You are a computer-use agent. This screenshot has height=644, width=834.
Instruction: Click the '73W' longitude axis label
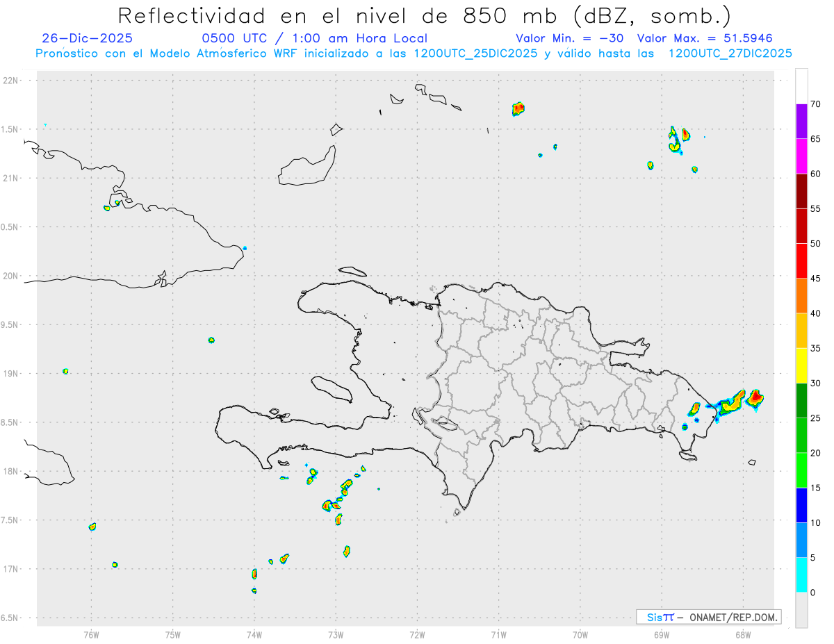[x=336, y=634]
